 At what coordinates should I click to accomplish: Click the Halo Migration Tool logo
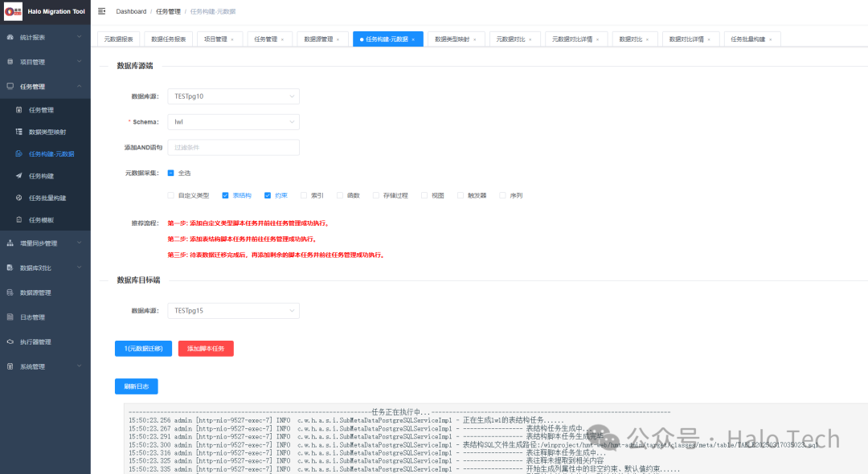click(x=14, y=11)
